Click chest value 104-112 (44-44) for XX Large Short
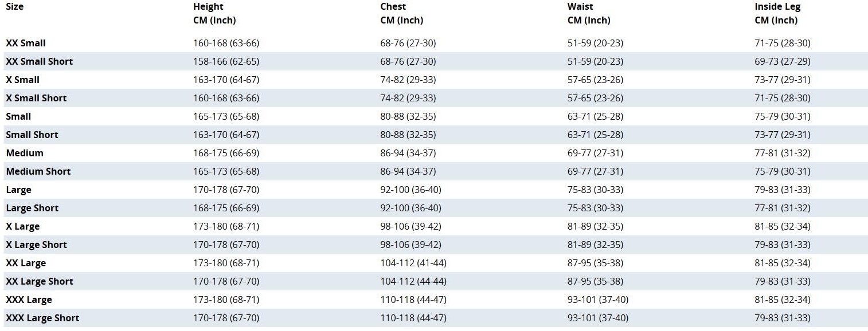868x331 pixels. pyautogui.click(x=413, y=281)
